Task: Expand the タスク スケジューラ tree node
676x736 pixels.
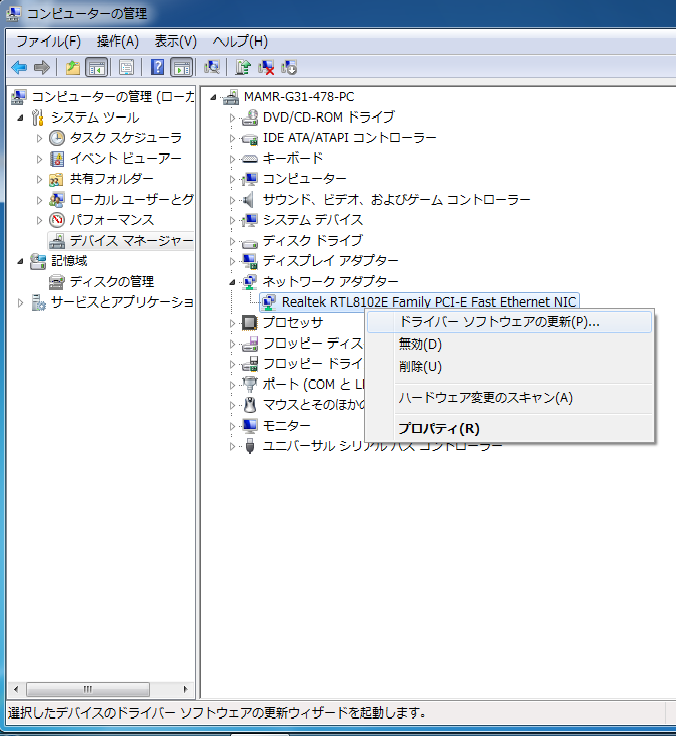Action: 40,138
